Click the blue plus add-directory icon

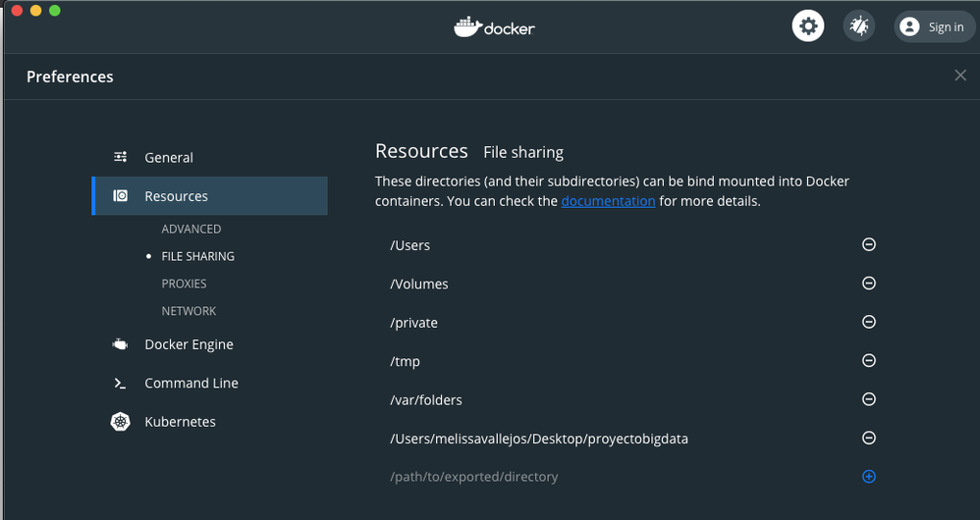pos(869,476)
